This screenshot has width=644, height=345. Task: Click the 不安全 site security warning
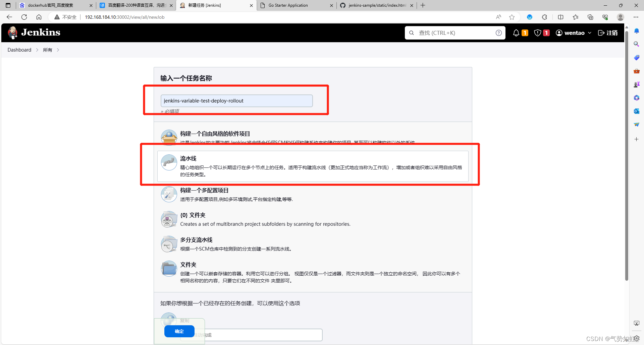pos(66,17)
